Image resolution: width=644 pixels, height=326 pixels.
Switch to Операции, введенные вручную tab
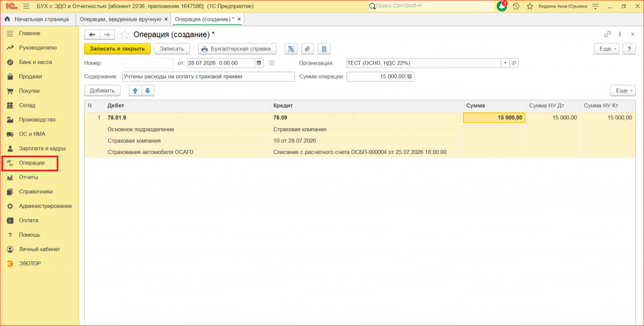coord(120,19)
